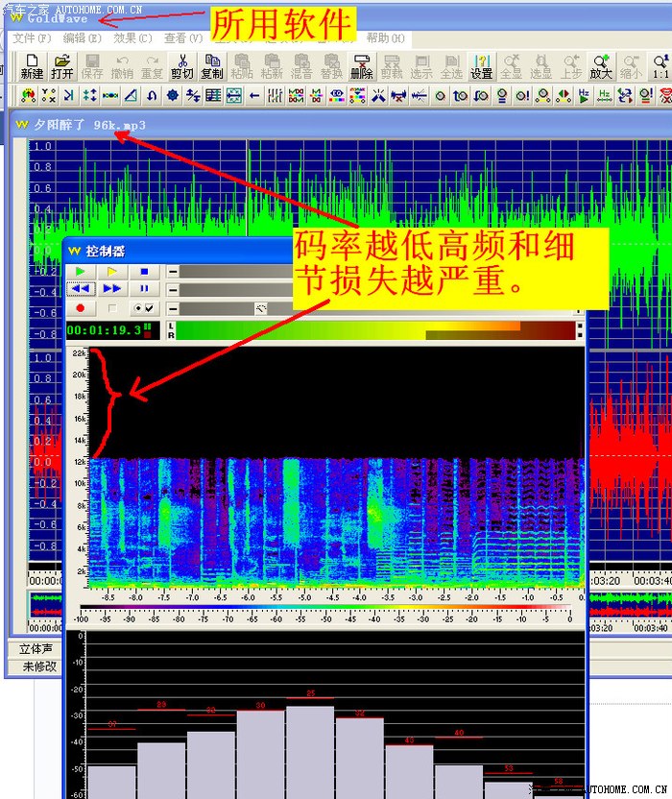
Task: Click the 重复 (Redo) toolbar button
Action: pos(152,67)
